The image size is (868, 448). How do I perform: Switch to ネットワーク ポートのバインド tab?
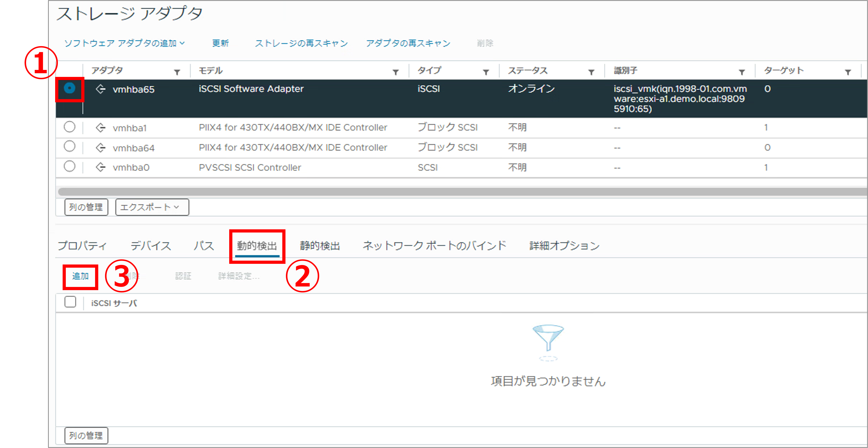[434, 246]
